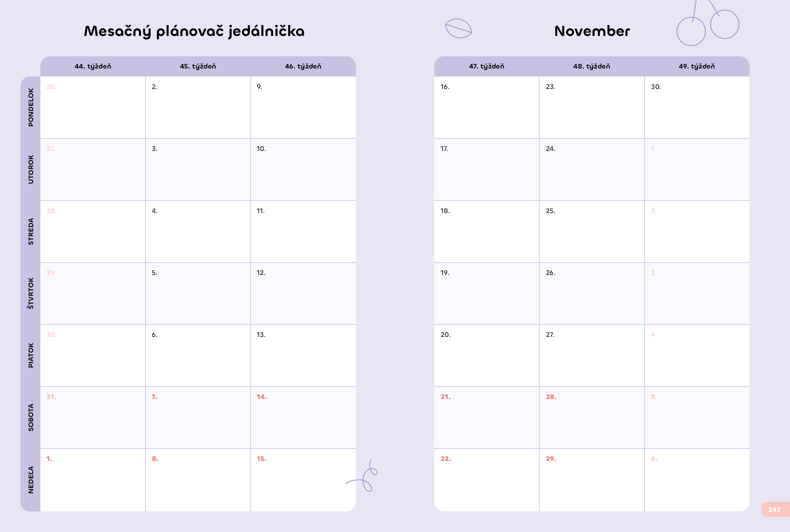
Task: Click the Saturday cell dated 14.
Action: (304, 417)
